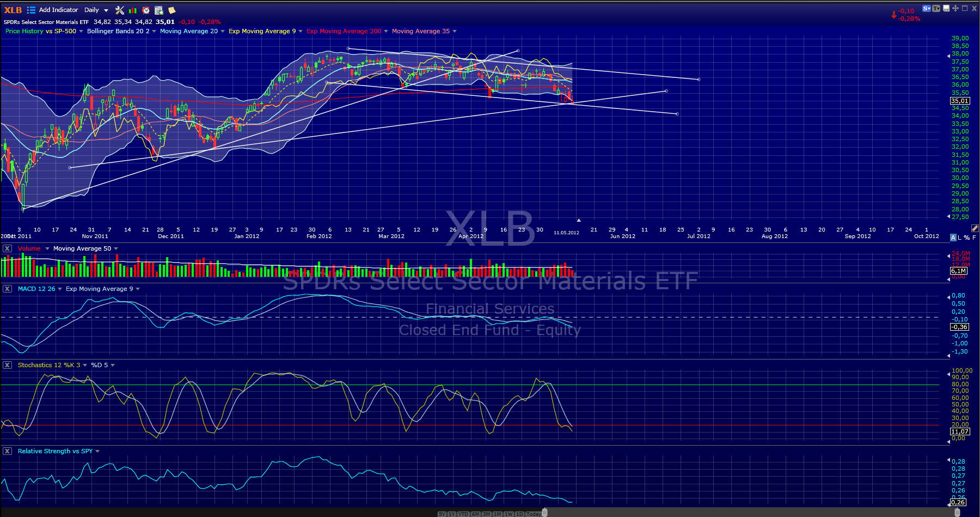Select the 1Y time range button
Image resolution: width=980 pixels, height=517 pixels.
tap(452, 514)
